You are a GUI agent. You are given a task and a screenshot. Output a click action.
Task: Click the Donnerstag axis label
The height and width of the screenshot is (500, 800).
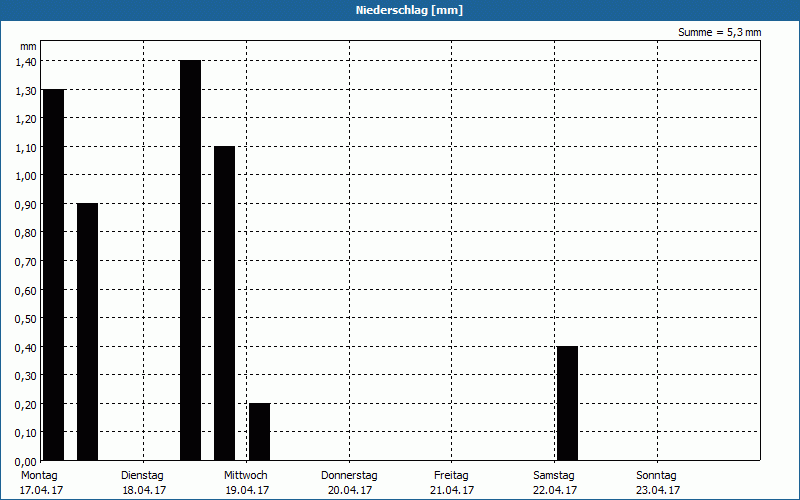pos(349,475)
